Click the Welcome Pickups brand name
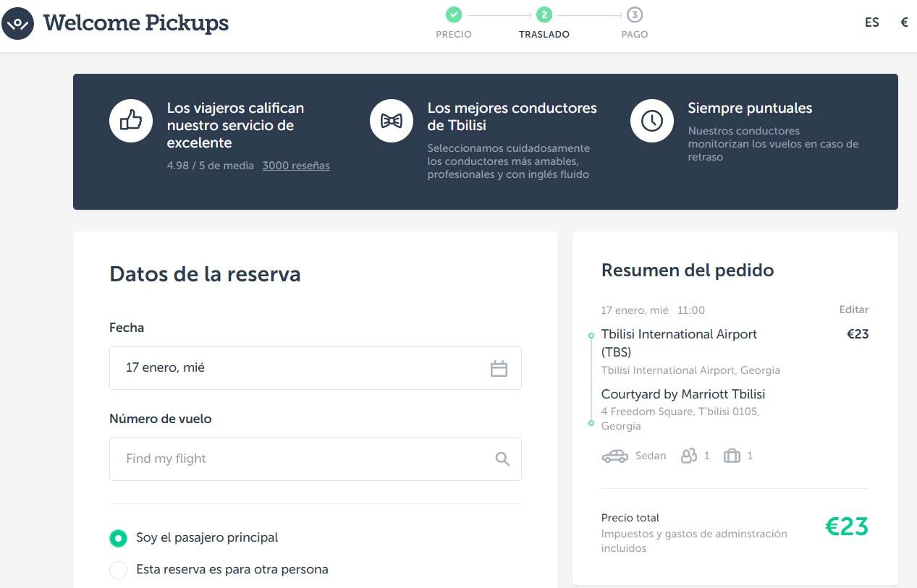This screenshot has height=588, width=917. click(136, 23)
